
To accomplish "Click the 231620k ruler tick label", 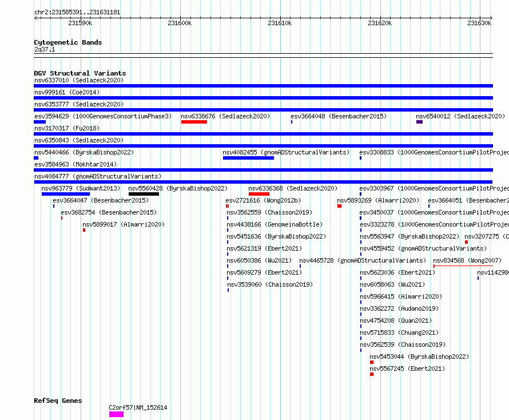I will (380, 23).
